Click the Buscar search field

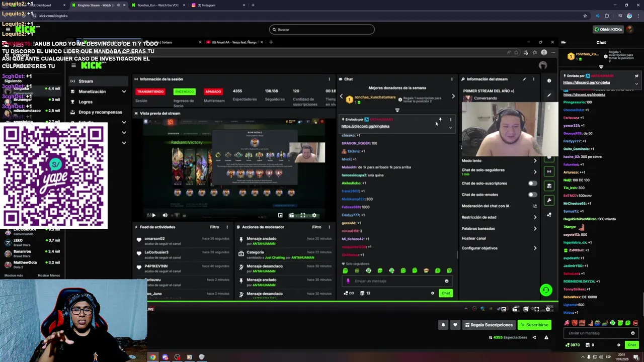(322, 29)
